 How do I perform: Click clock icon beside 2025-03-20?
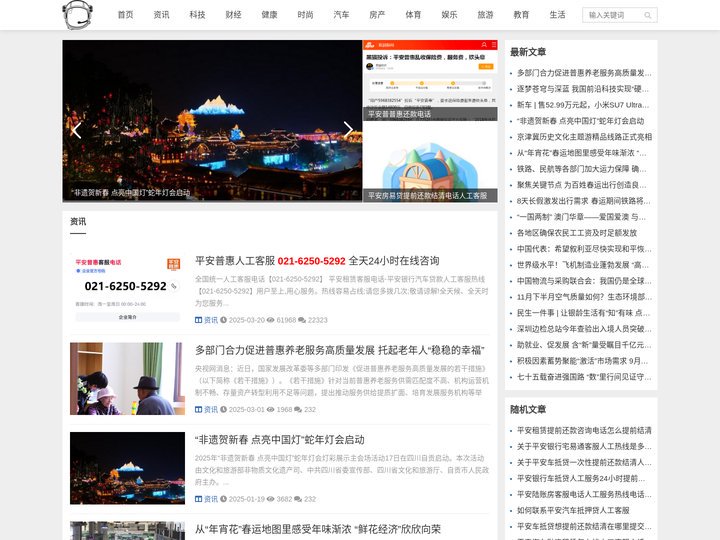pos(223,320)
